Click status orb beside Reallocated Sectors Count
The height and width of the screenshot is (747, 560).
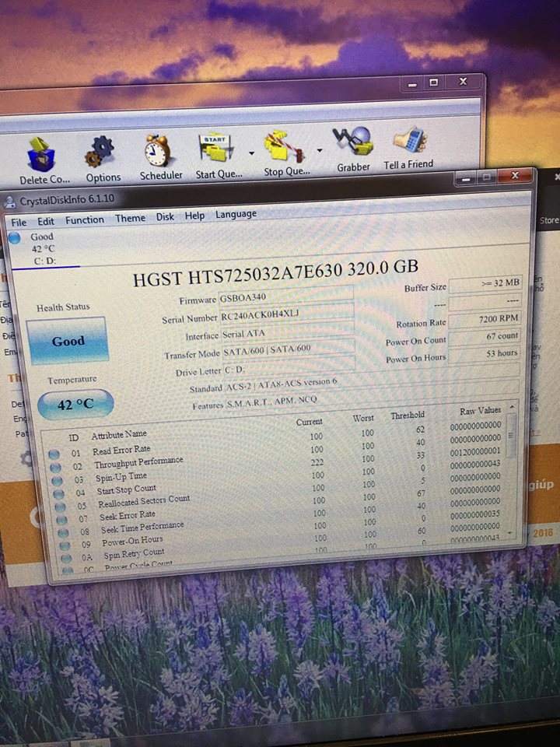pyautogui.click(x=60, y=507)
